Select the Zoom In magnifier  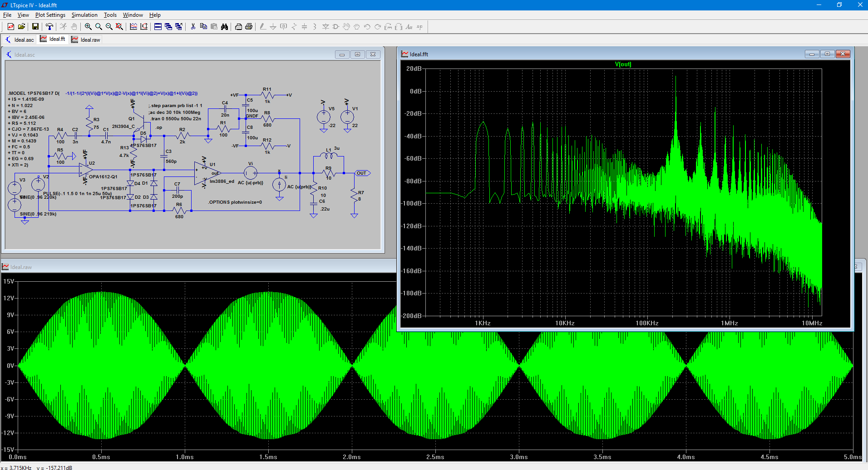[88, 27]
